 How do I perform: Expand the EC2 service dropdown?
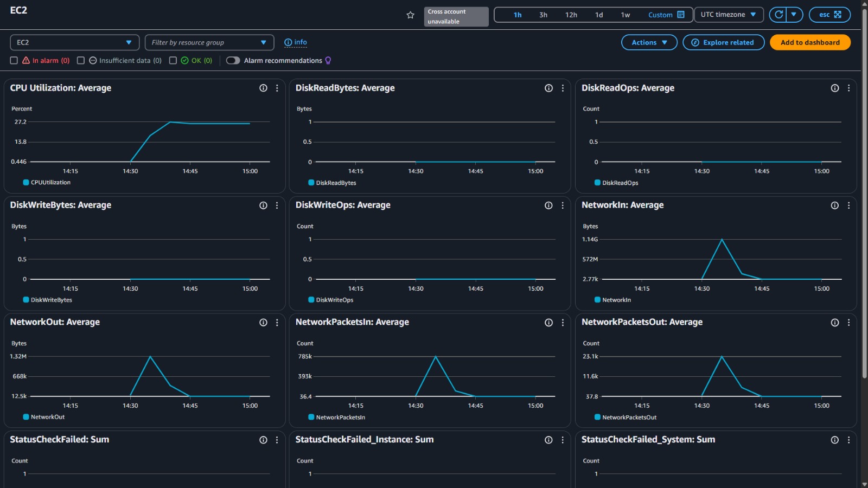[74, 42]
